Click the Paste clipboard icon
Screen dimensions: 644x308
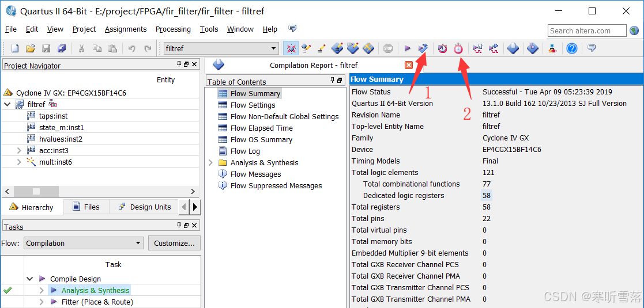pyautogui.click(x=112, y=48)
